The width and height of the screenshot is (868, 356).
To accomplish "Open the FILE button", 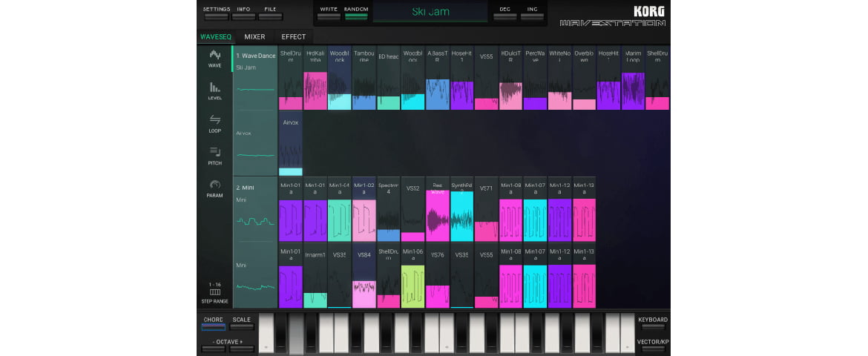I will coord(271,13).
